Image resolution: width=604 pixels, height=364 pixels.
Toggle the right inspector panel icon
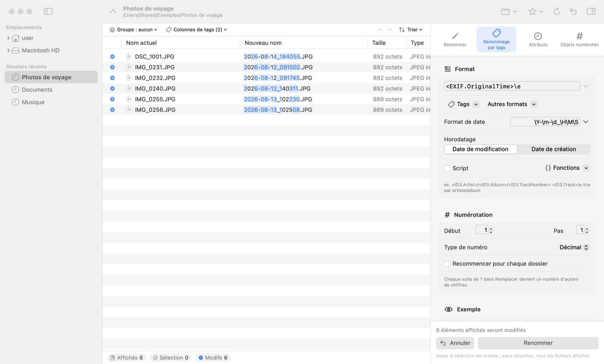coord(591,11)
